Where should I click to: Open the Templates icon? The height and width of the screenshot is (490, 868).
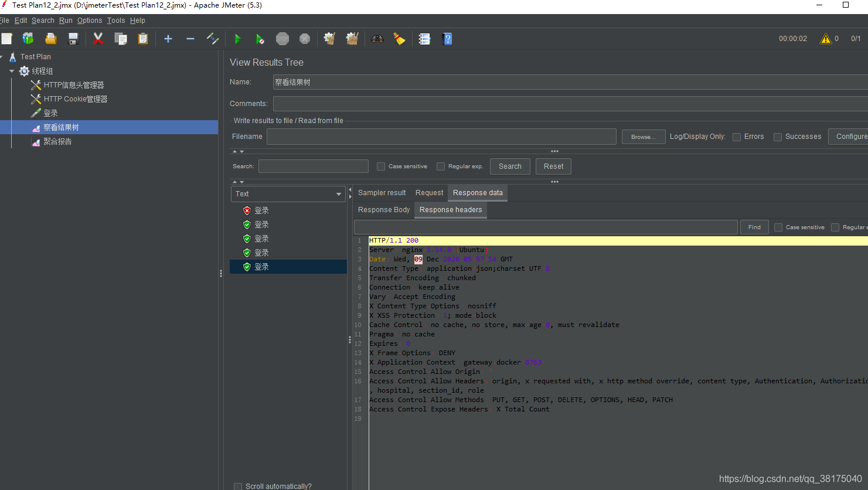click(x=28, y=39)
